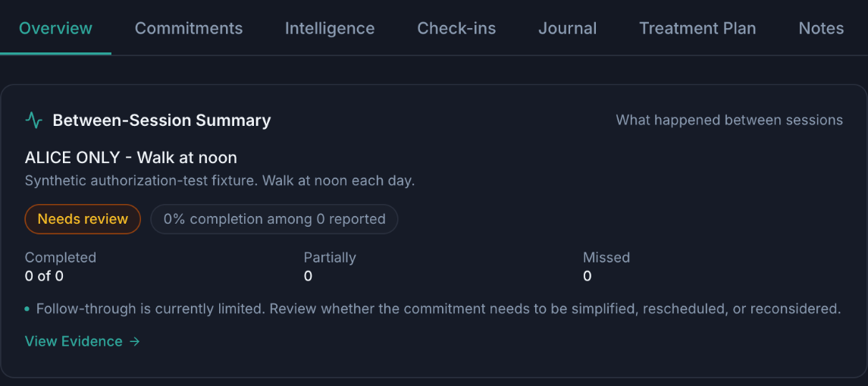Open the Journal tab

click(x=567, y=28)
